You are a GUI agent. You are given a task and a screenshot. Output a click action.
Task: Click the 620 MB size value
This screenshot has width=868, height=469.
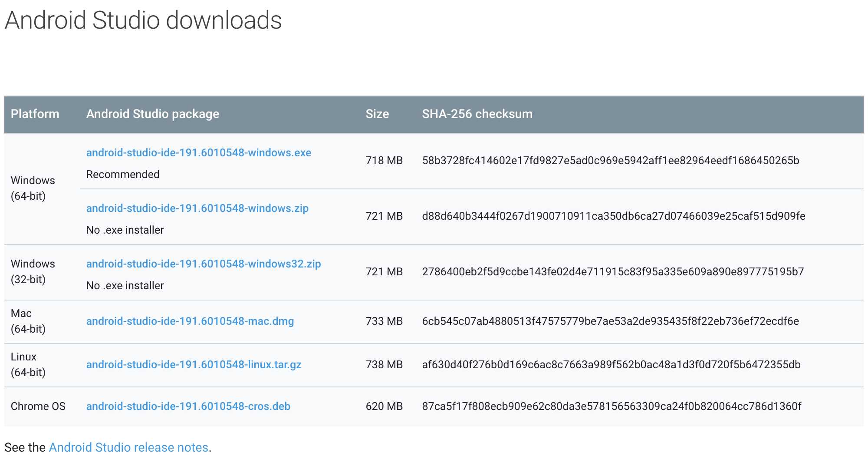pyautogui.click(x=385, y=406)
